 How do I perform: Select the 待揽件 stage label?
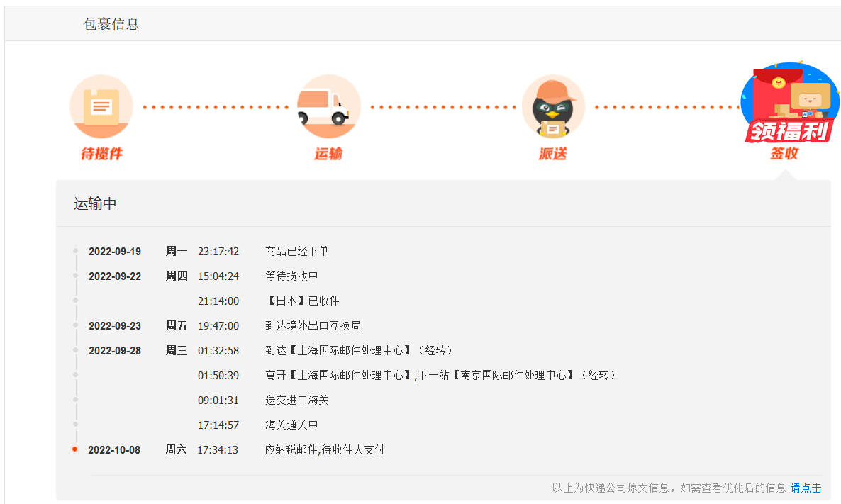click(x=101, y=153)
